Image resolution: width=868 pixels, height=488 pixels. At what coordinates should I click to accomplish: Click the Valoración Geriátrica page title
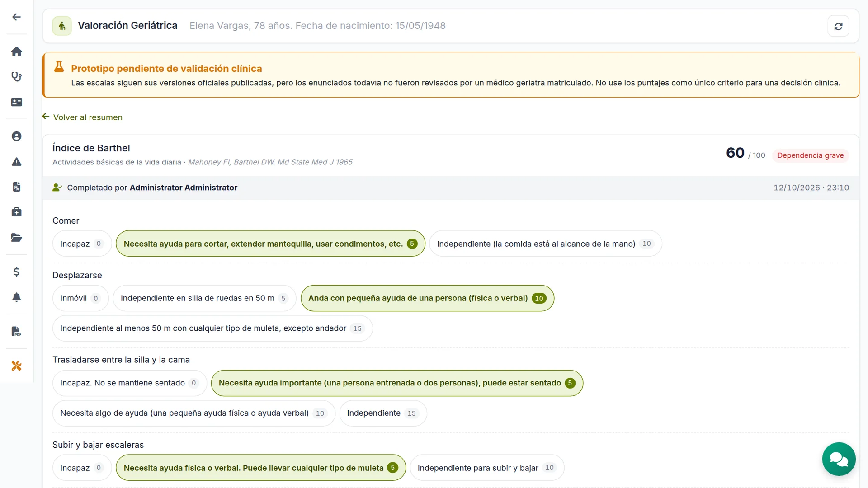pos(127,26)
